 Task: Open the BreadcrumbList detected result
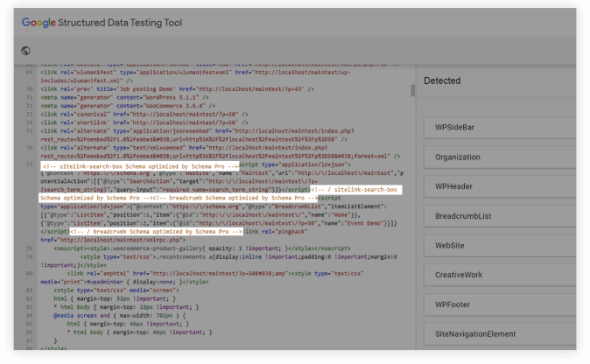click(x=500, y=216)
